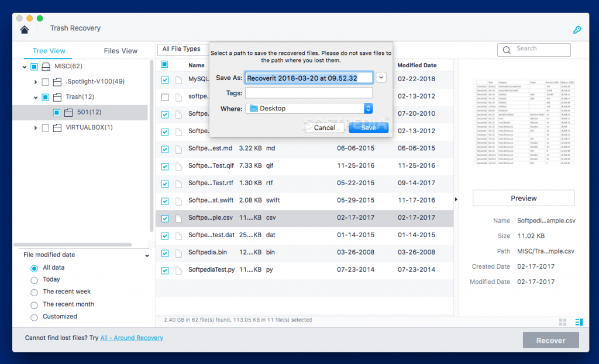Image resolution: width=599 pixels, height=364 pixels.
Task: Click the Save As filename field
Action: pyautogui.click(x=309, y=78)
